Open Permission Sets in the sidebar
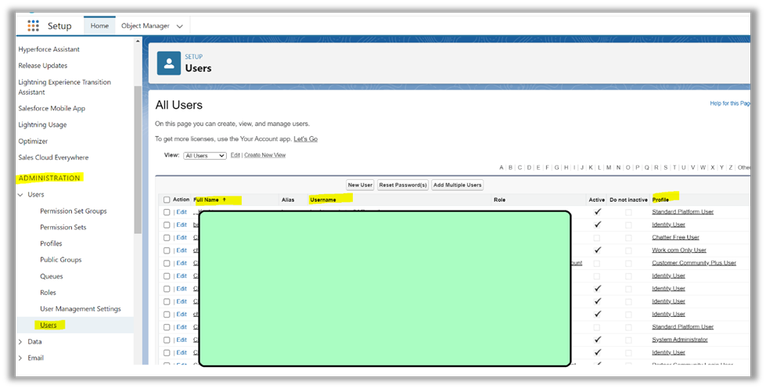This screenshot has width=766, height=389. coord(63,227)
